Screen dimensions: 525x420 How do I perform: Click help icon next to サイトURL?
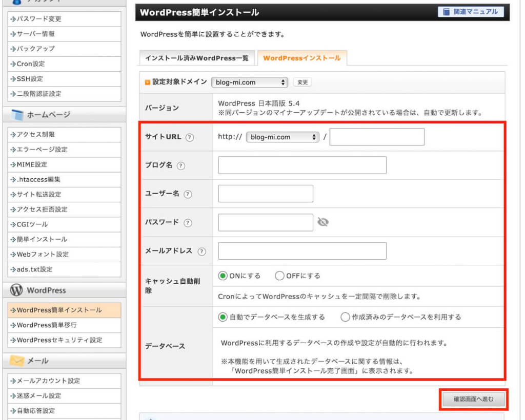[190, 137]
